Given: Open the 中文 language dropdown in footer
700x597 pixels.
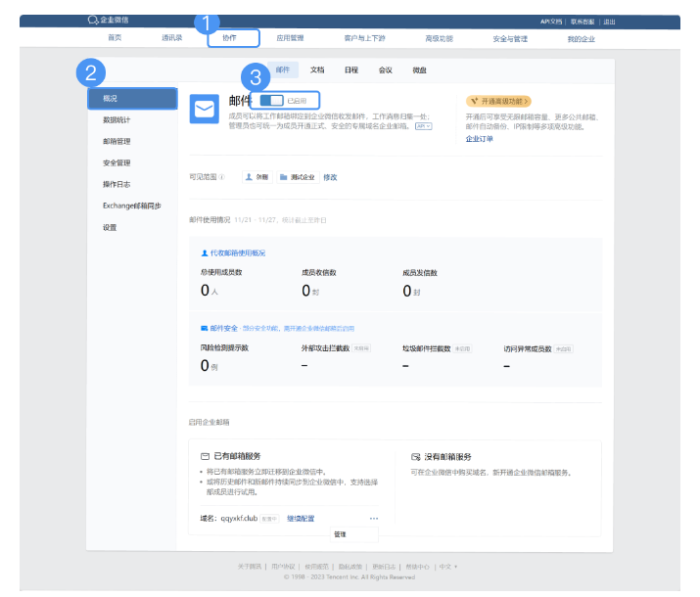Looking at the screenshot, I should 448,566.
